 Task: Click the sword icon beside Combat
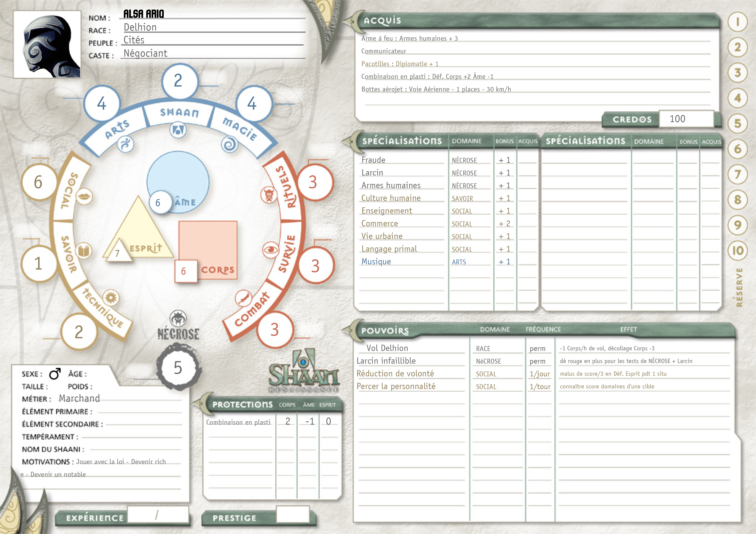(243, 298)
